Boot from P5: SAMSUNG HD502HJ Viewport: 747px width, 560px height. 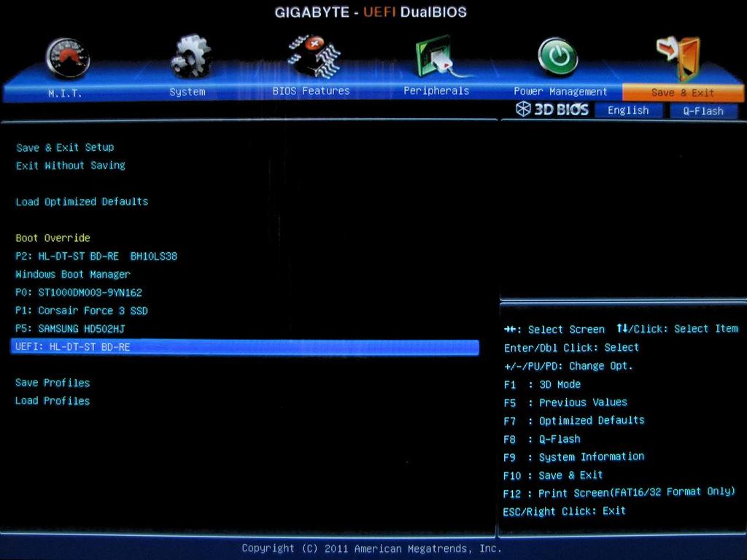click(x=70, y=329)
